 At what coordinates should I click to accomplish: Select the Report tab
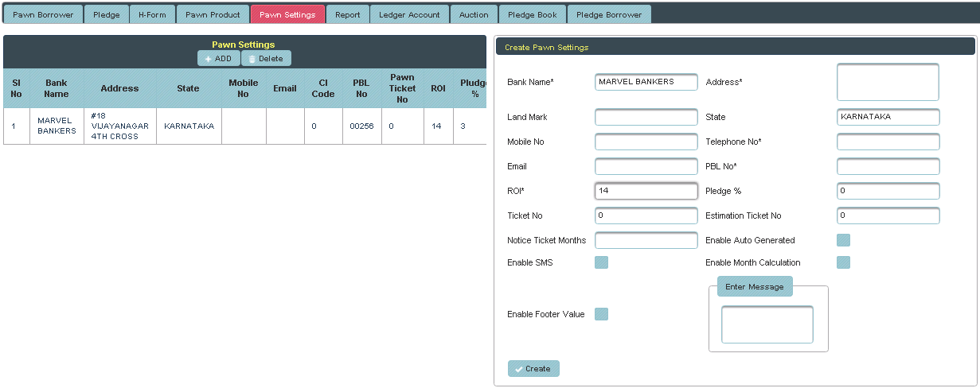point(347,14)
